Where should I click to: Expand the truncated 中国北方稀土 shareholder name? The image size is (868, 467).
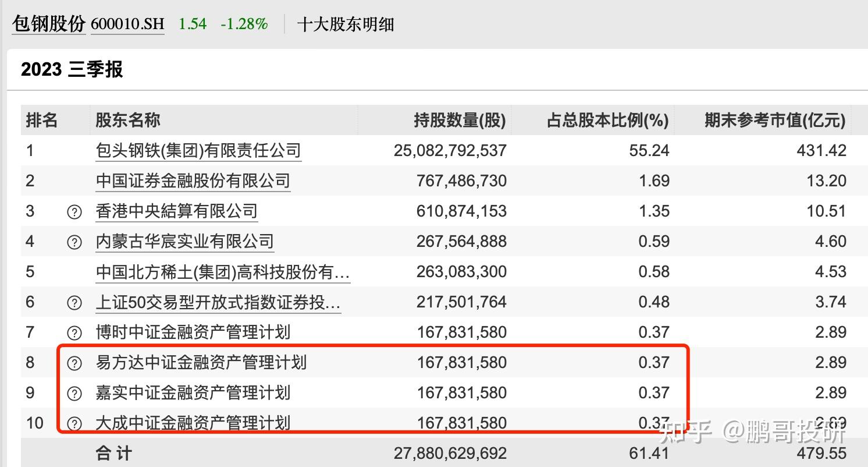223,271
